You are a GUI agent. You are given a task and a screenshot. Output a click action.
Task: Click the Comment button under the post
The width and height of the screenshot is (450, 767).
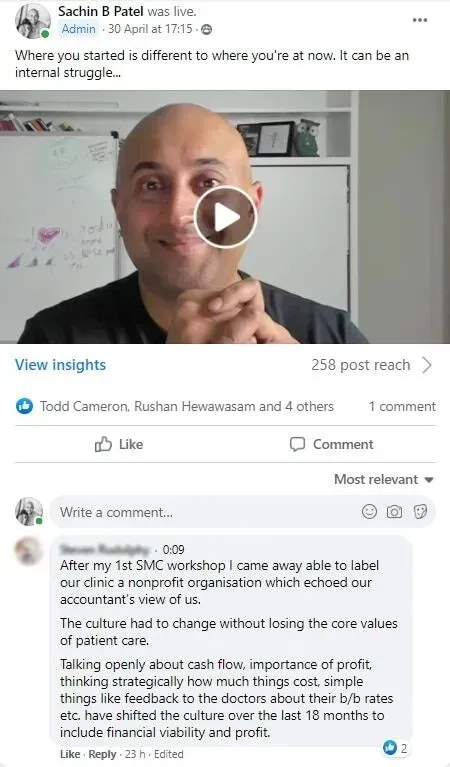(332, 444)
